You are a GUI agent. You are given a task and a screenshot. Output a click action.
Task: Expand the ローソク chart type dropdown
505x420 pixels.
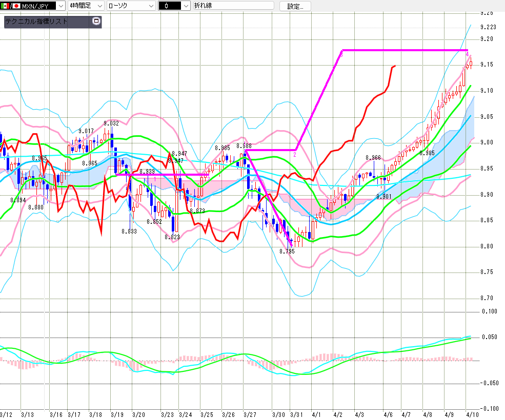click(x=150, y=6)
